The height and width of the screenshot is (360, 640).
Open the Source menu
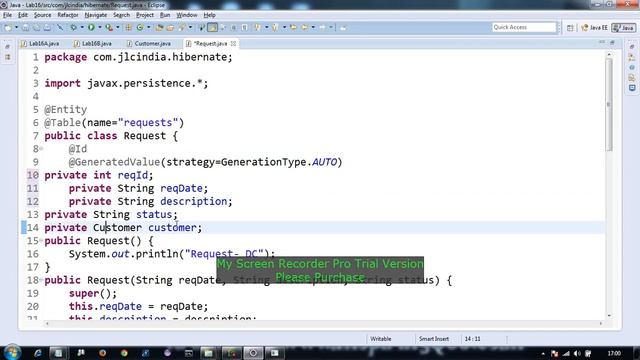(42, 15)
